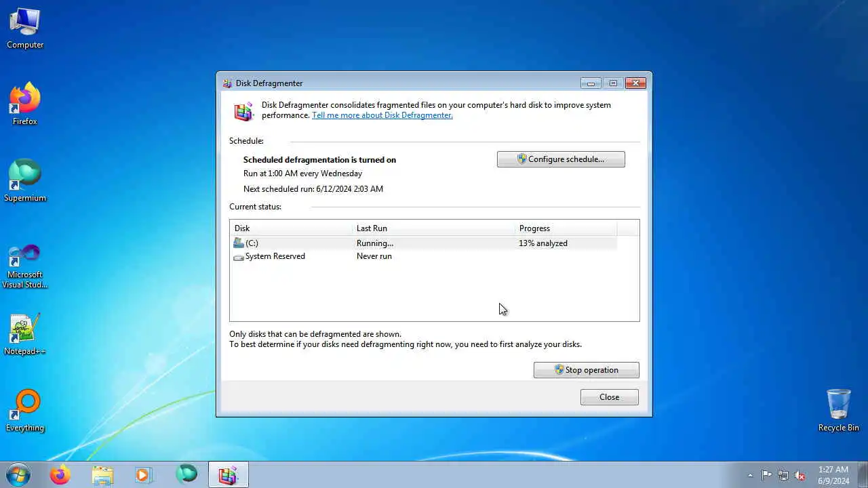Close the dialog with the Close button
The image size is (868, 488).
click(x=609, y=397)
